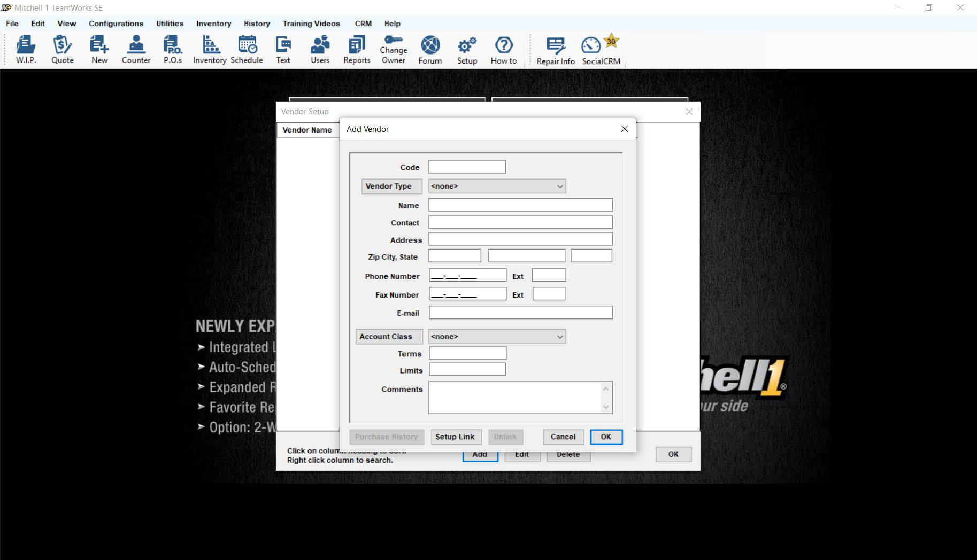
Task: Open the Users icon
Action: [319, 49]
